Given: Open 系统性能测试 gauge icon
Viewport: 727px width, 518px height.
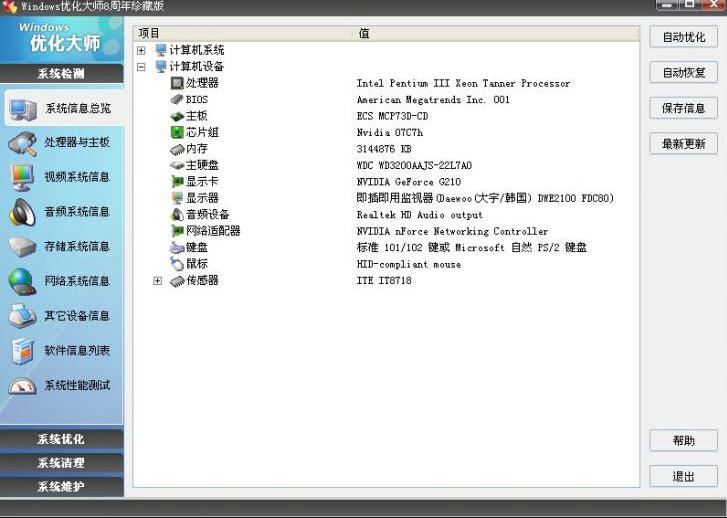Looking at the screenshot, I should click(x=22, y=385).
